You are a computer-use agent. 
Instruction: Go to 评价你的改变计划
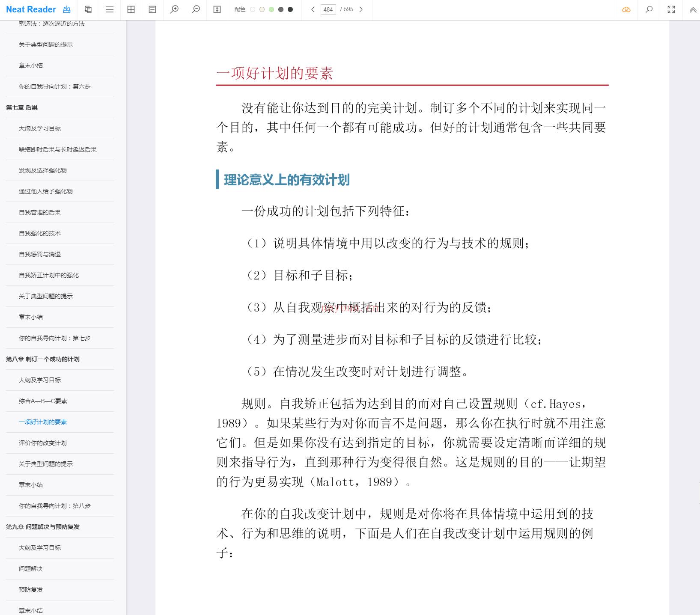point(43,443)
